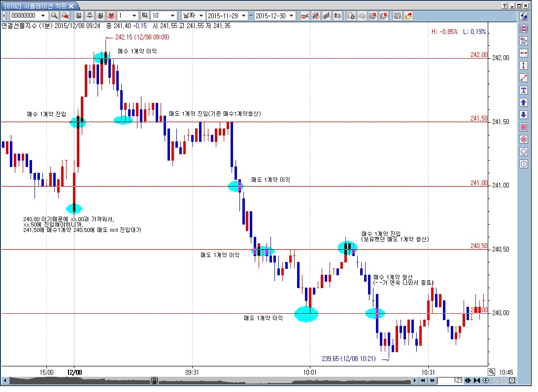Select the [6102] 시뮬레이션 차트 tab
538x392 pixels.
coord(39,6)
